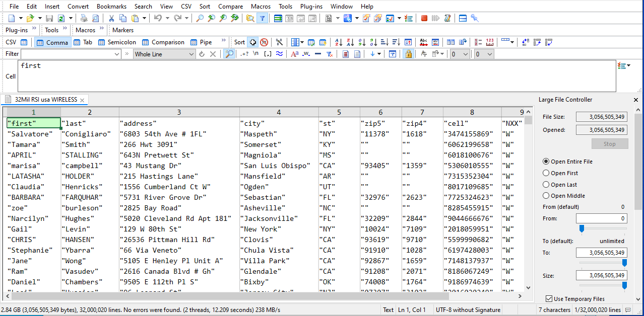Viewport: 644px width, 316px height.
Task: Click the New file icon
Action: click(11, 18)
